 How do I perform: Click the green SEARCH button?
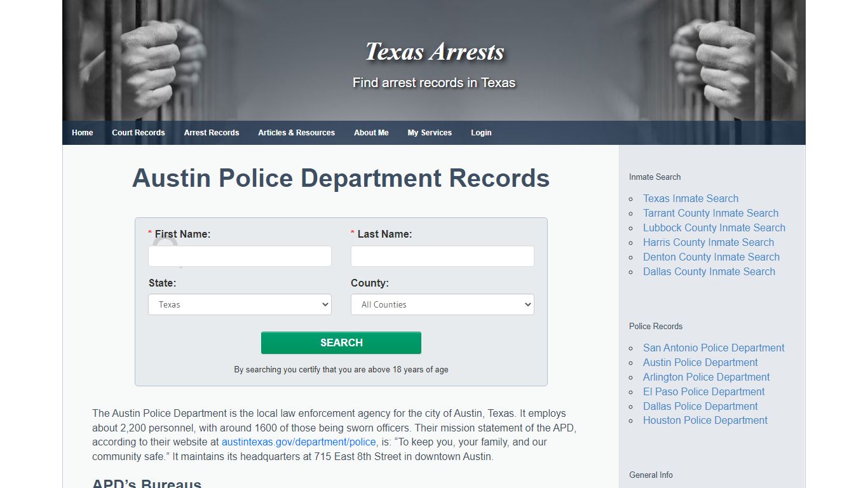[x=341, y=342]
